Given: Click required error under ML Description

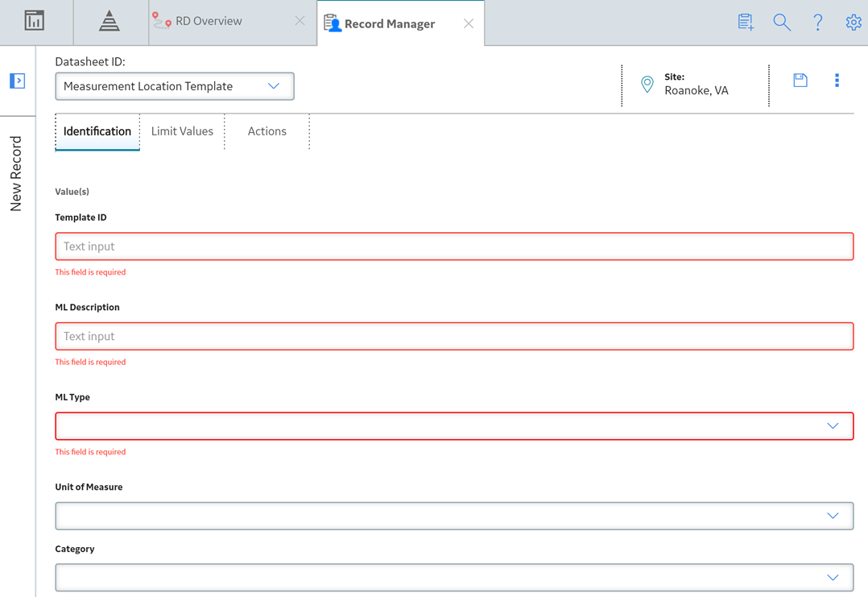Looking at the screenshot, I should 90,362.
